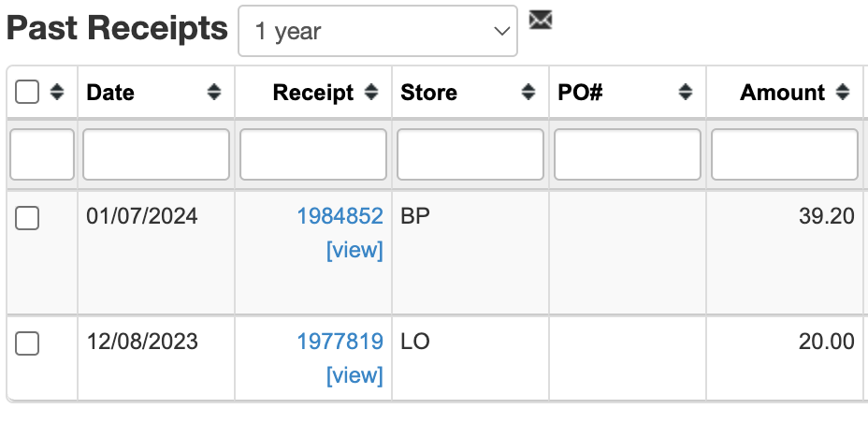Viewport: 868px width, 423px height.
Task: Click [view] link for LO receipt
Action: [x=354, y=375]
